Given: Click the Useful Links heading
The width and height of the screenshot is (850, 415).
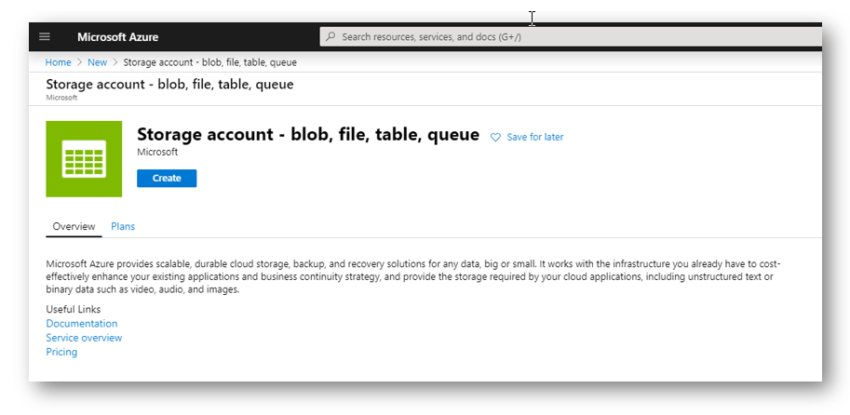Looking at the screenshot, I should pos(73,309).
